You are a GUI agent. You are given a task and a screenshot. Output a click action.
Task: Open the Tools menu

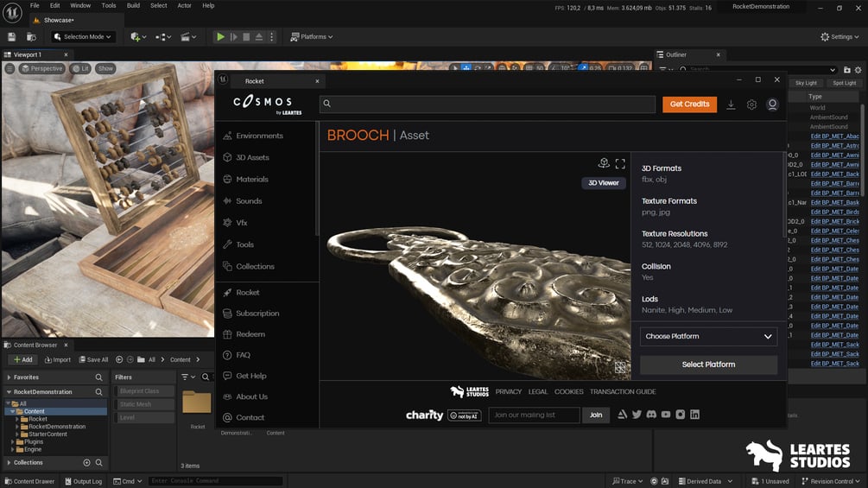109,5
